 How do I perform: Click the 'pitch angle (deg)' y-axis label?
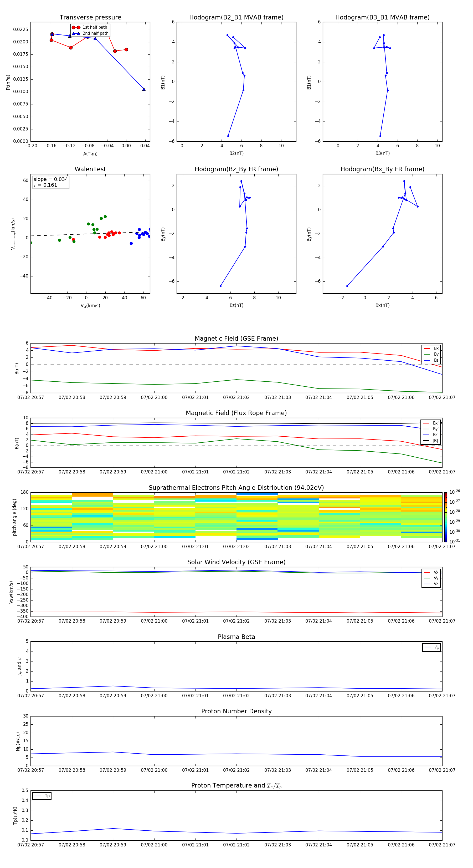pos(14,517)
